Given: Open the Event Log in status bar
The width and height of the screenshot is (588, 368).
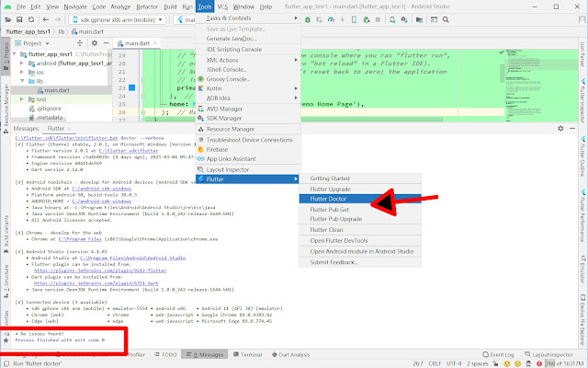Looking at the screenshot, I should pyautogui.click(x=498, y=354).
